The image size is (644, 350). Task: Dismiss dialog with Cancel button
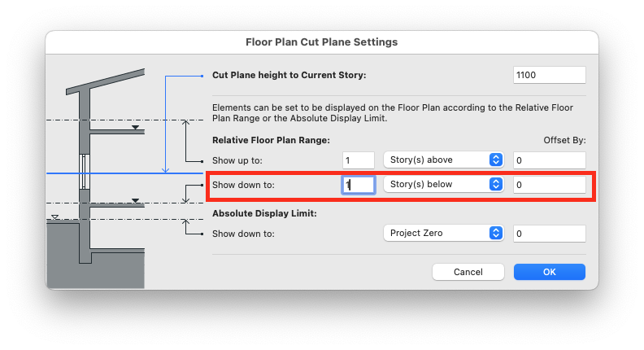[x=468, y=272]
